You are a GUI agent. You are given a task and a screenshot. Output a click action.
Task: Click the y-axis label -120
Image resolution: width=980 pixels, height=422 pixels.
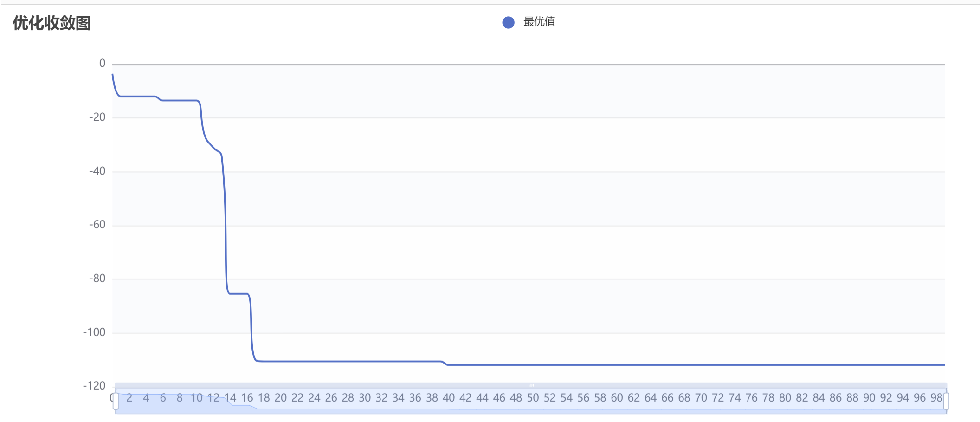click(x=95, y=386)
